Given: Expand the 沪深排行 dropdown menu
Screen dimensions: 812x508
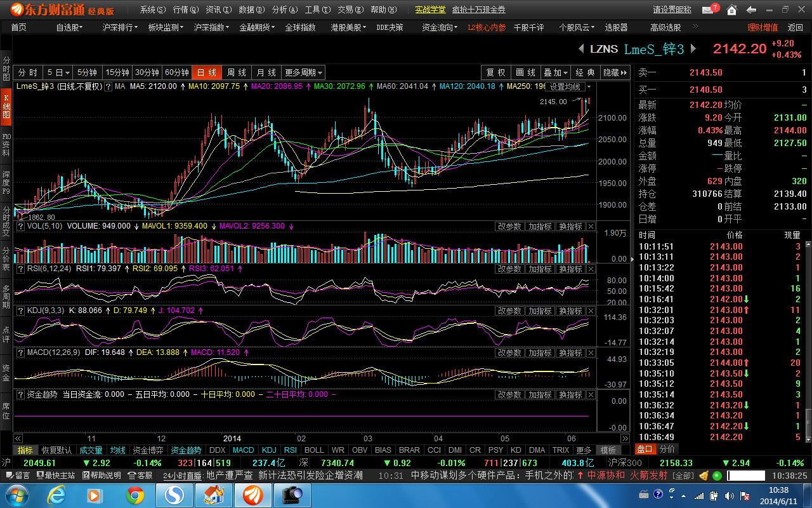Looking at the screenshot, I should click(x=120, y=27).
